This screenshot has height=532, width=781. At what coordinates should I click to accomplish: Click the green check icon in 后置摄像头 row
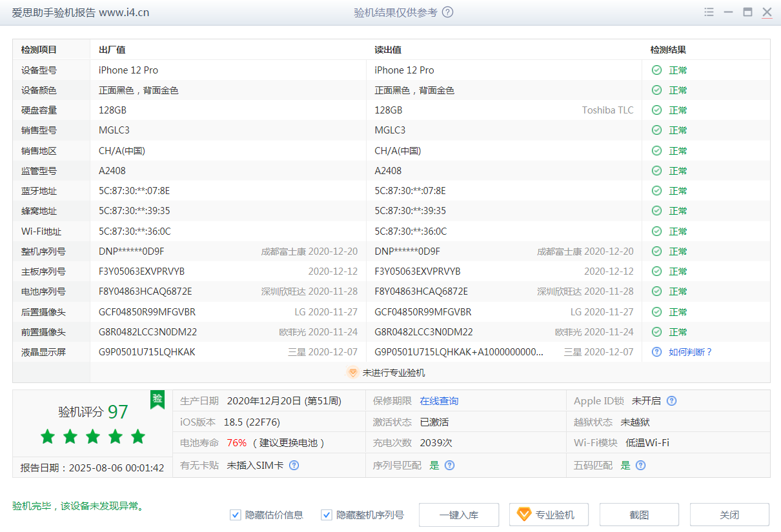pyautogui.click(x=656, y=312)
